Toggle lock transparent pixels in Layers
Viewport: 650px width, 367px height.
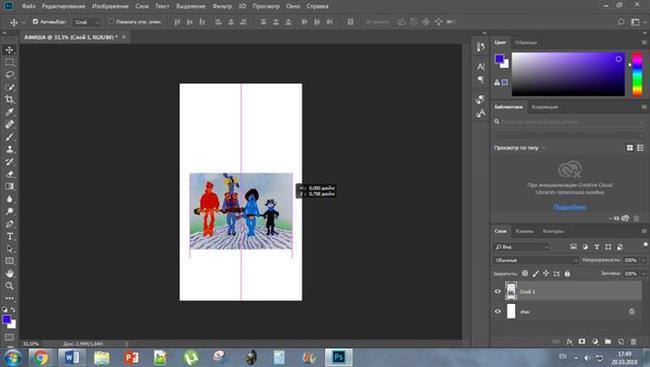coord(525,274)
